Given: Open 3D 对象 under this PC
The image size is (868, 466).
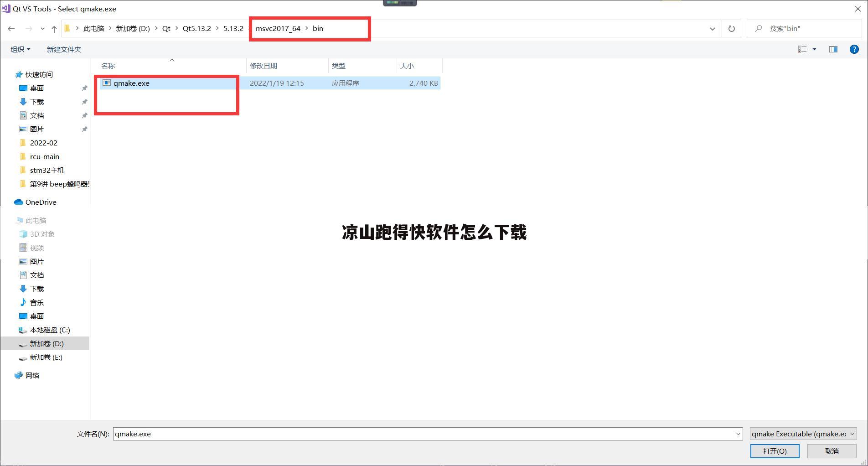Looking at the screenshot, I should pyautogui.click(x=42, y=234).
